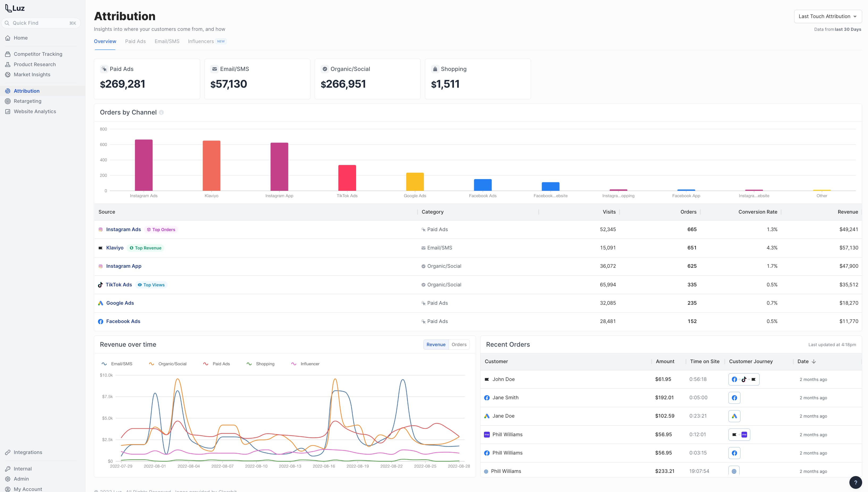Click the Integrations link icon
Image resolution: width=868 pixels, height=492 pixels.
coord(8,452)
